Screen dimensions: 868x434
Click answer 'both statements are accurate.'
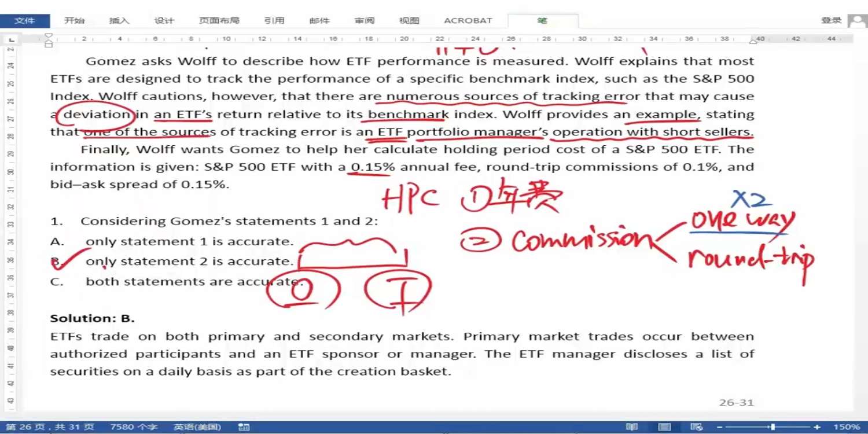click(194, 282)
